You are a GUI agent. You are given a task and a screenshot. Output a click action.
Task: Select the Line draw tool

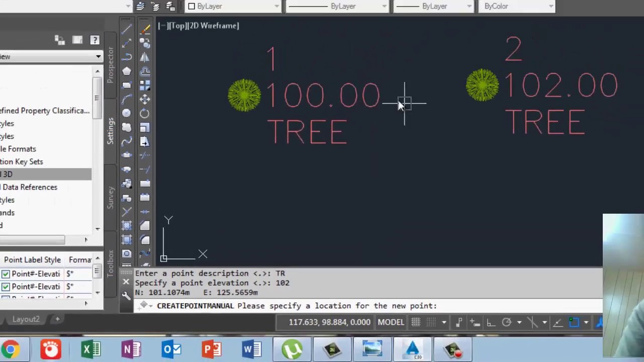click(126, 29)
